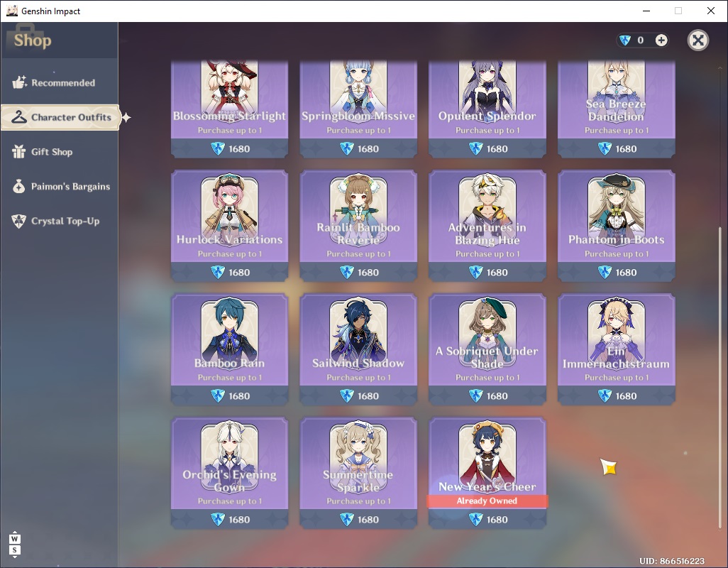Click the Genesis Crystal balance icon

point(625,40)
